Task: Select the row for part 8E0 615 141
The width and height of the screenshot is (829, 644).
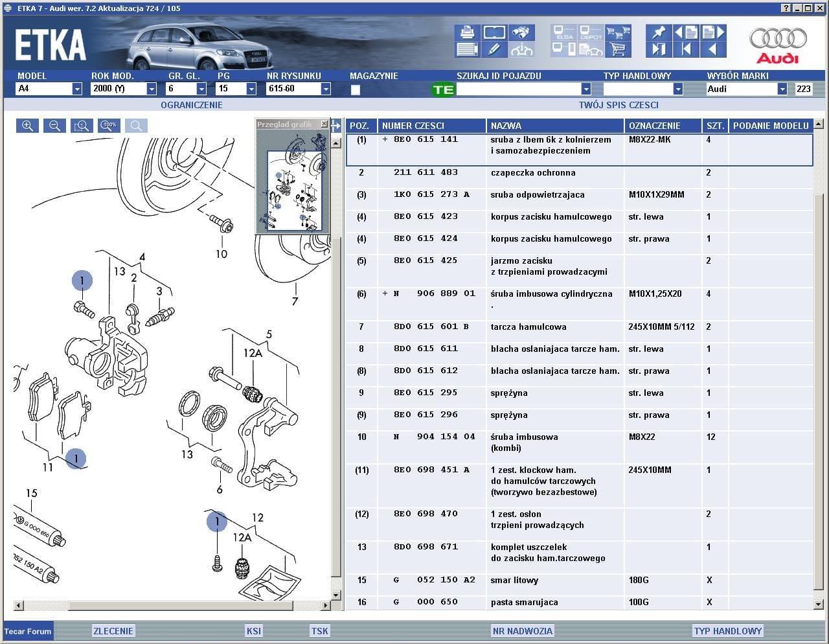Action: 579,150
